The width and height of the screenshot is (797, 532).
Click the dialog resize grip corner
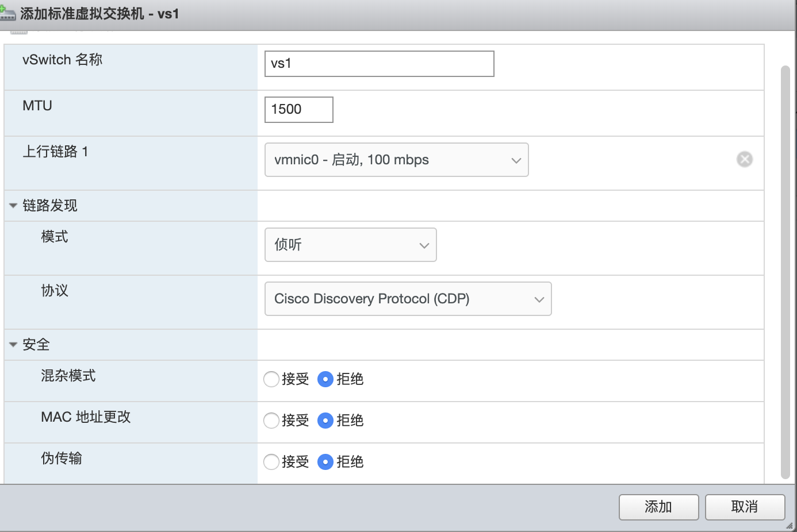790,525
